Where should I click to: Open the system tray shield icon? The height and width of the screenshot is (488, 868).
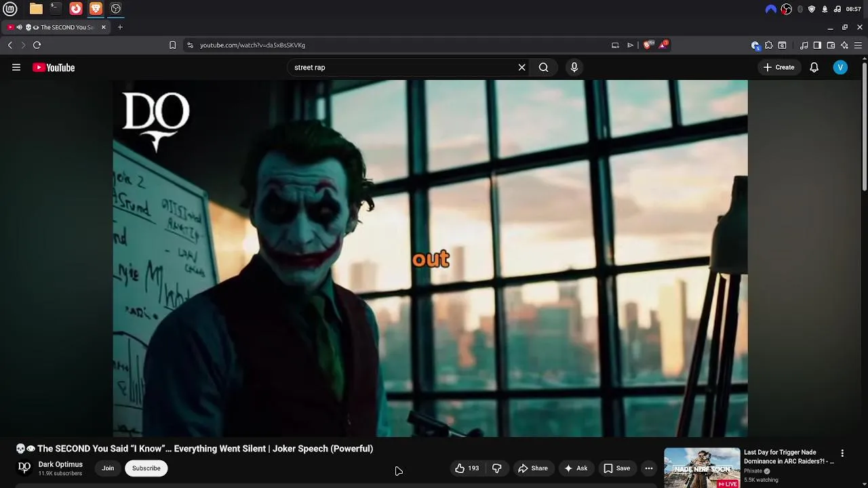pos(812,9)
